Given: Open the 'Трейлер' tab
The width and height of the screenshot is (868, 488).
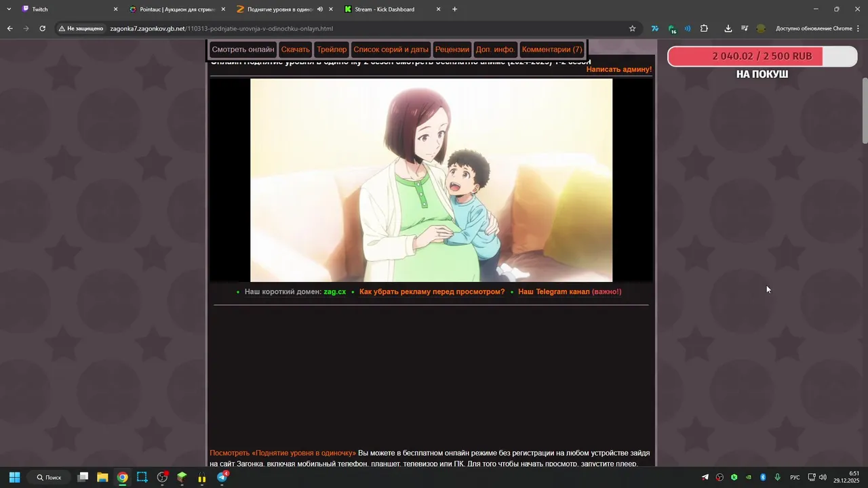Looking at the screenshot, I should point(332,49).
